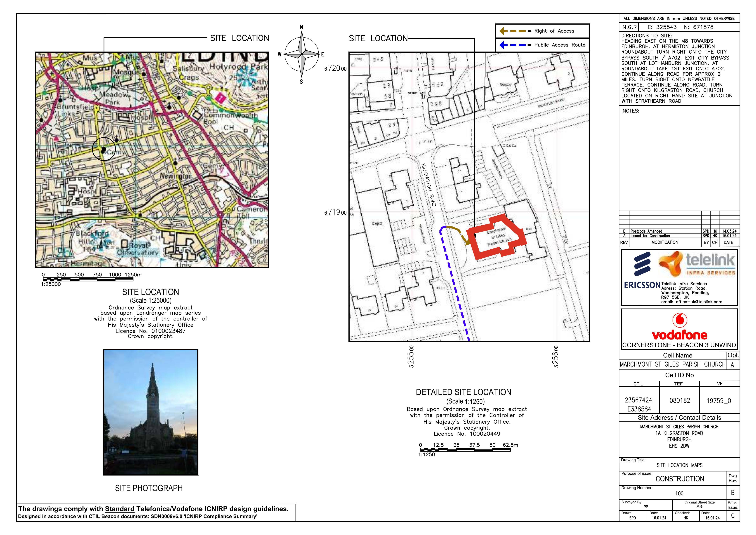Click the 1:25000 scale bar
756x535 pixels.
click(x=88, y=280)
